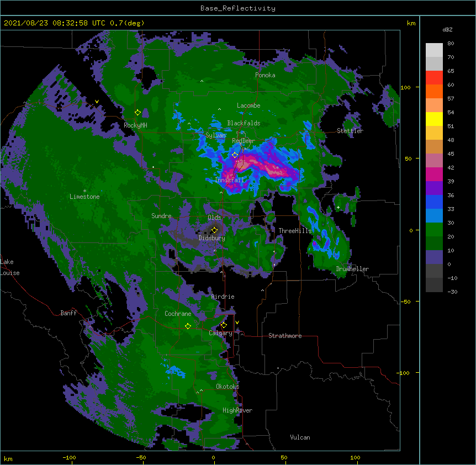
Task: Click the yellow diamond marker above Didsbury
Action: click(215, 230)
